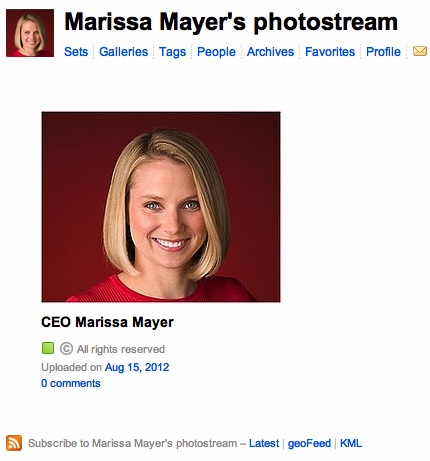The width and height of the screenshot is (430, 461).
Task: Click the green privacy square icon
Action: [48, 348]
